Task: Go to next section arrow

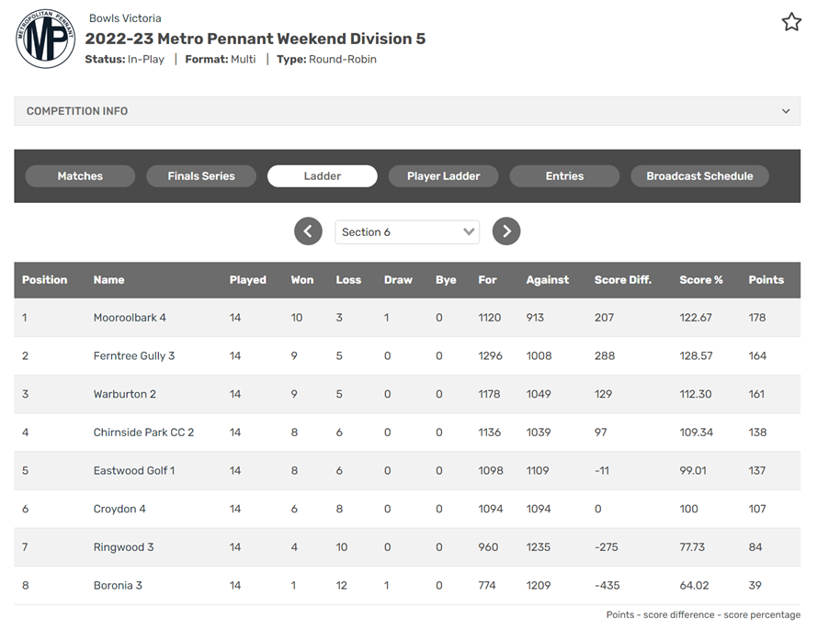Action: click(x=506, y=231)
